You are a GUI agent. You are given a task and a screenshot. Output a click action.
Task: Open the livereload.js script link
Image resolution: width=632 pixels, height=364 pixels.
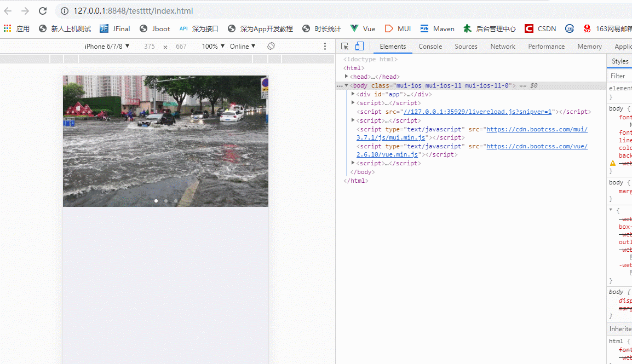click(x=478, y=112)
